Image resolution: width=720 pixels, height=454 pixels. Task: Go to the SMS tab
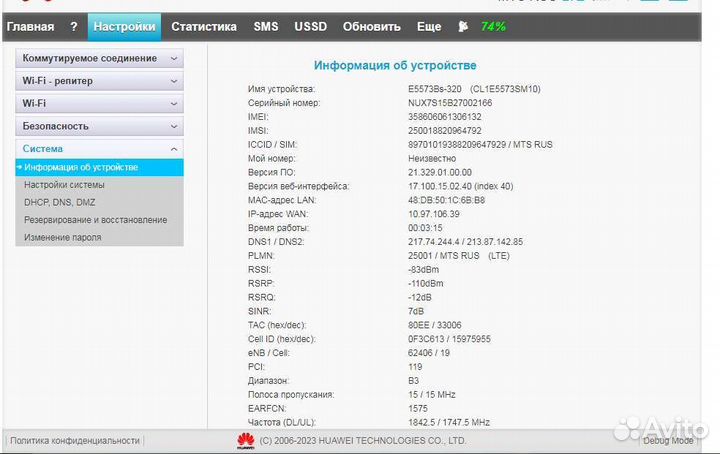[266, 27]
